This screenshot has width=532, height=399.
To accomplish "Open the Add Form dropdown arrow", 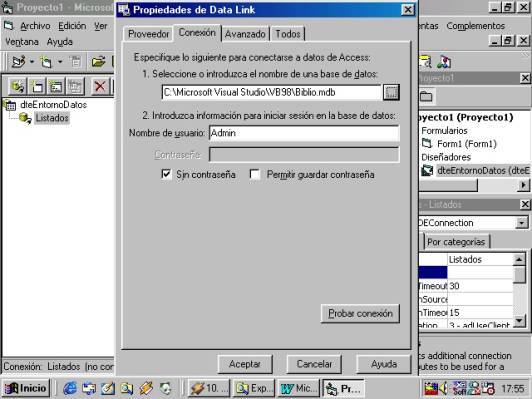I will coord(60,62).
